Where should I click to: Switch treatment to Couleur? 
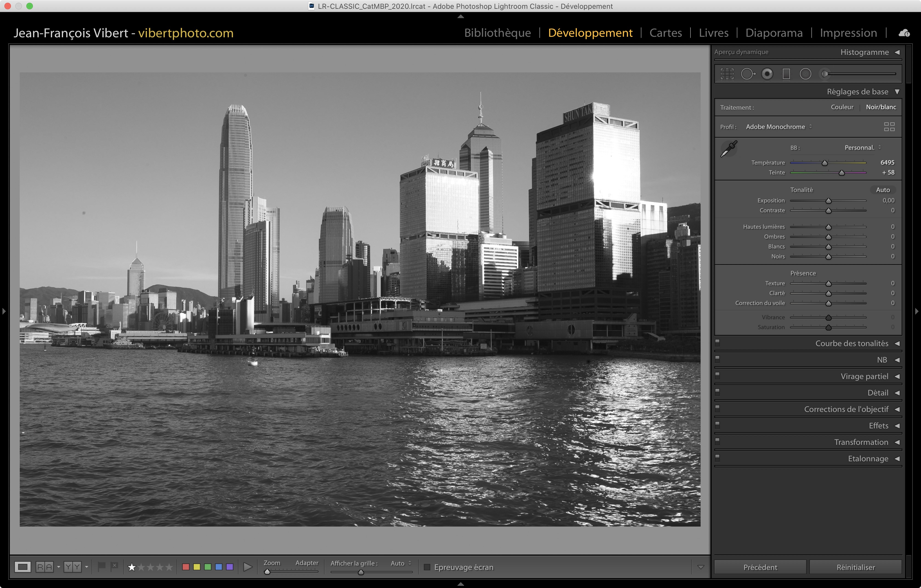pos(842,107)
